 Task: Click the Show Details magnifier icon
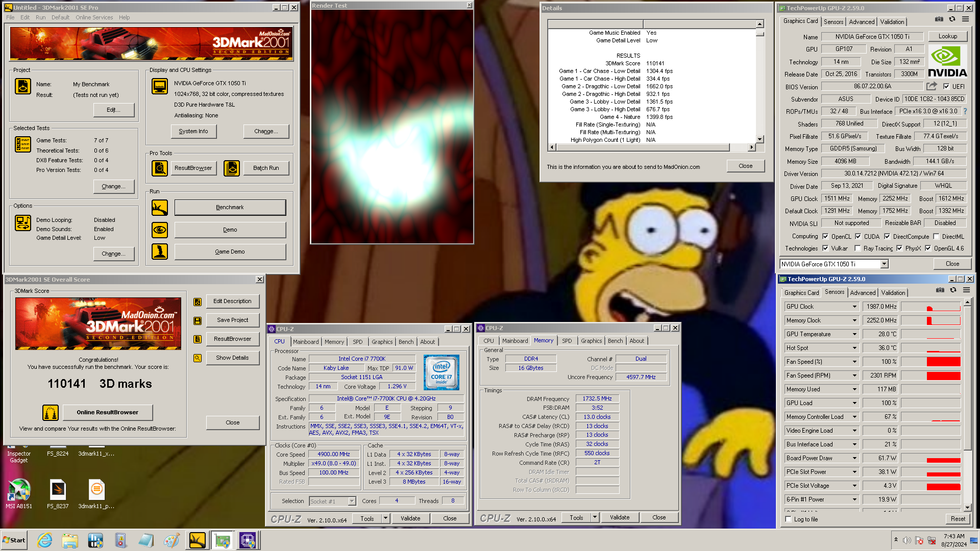(x=198, y=358)
